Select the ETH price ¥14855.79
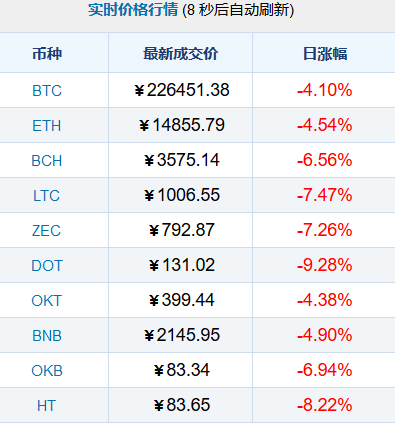 (182, 125)
